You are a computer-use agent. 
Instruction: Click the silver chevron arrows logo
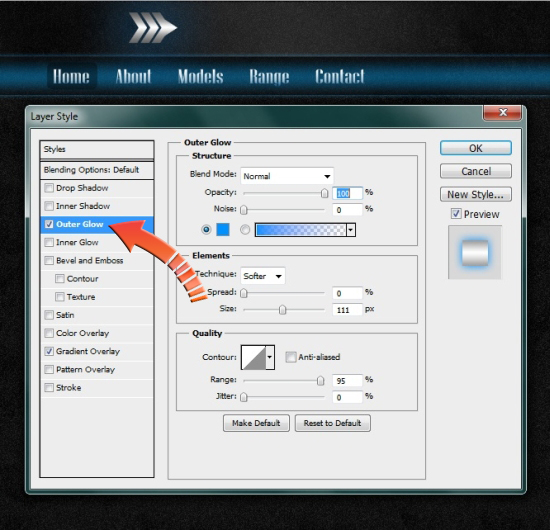tap(153, 28)
